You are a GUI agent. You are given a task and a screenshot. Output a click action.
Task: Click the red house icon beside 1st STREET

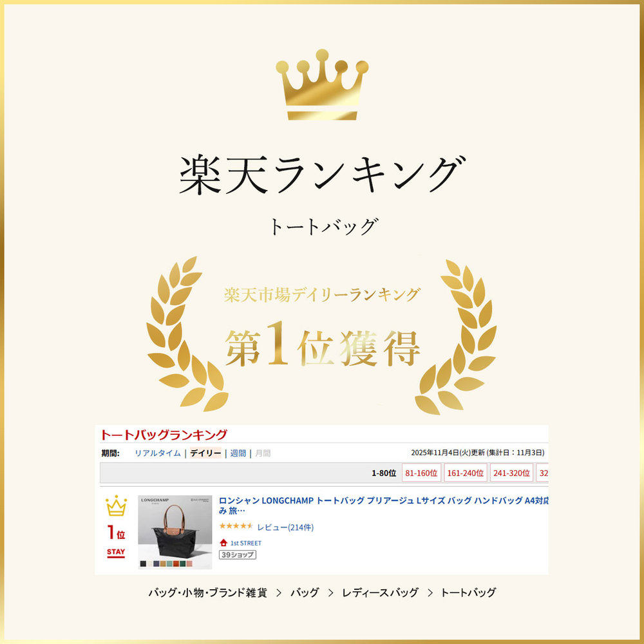(x=223, y=542)
